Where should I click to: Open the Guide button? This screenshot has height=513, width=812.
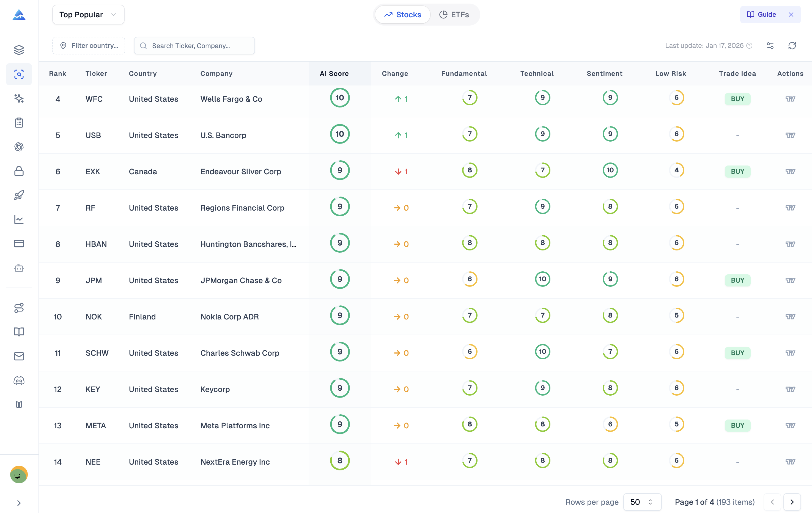pos(761,15)
